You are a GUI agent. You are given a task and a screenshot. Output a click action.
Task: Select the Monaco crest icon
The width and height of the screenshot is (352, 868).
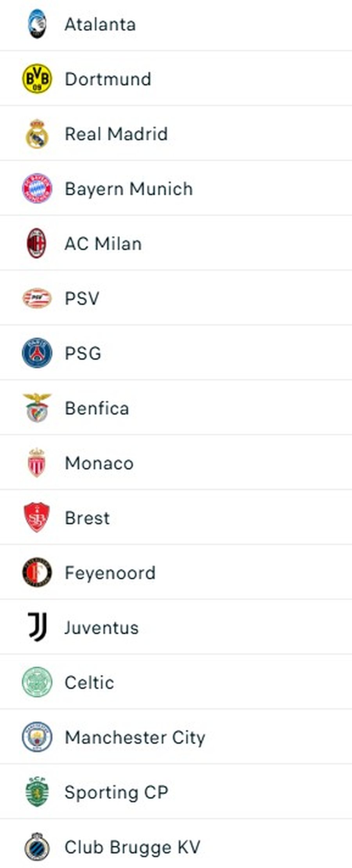tap(37, 463)
